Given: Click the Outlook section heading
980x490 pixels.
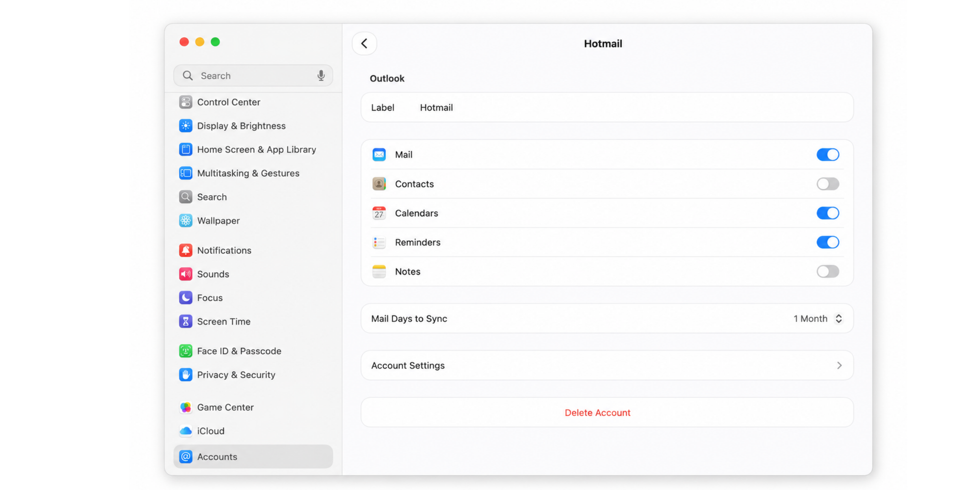Looking at the screenshot, I should tap(387, 78).
